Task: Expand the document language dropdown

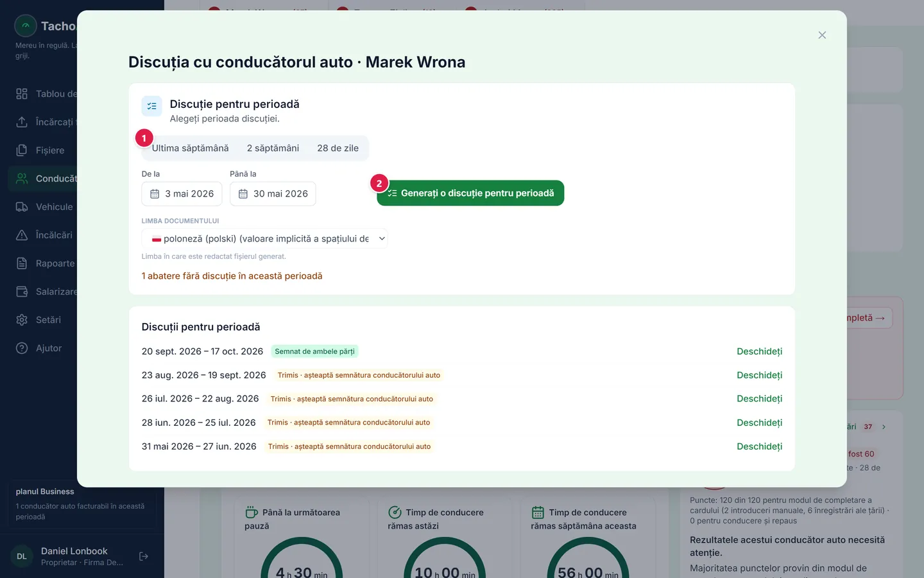Action: (x=264, y=239)
